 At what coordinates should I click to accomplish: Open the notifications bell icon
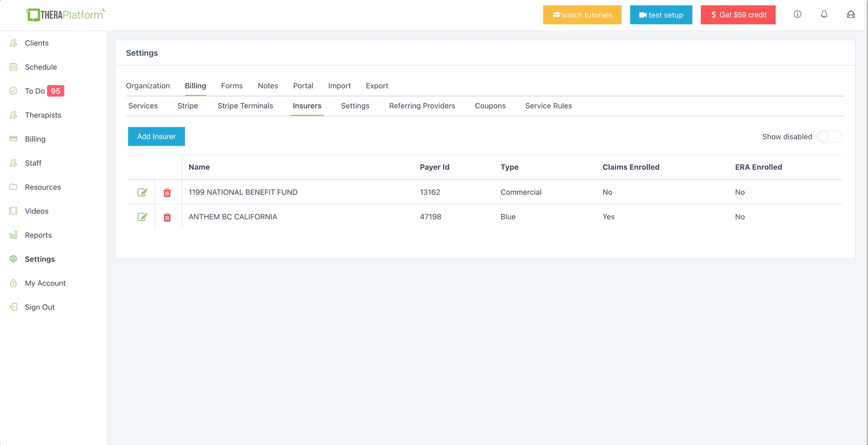(824, 14)
